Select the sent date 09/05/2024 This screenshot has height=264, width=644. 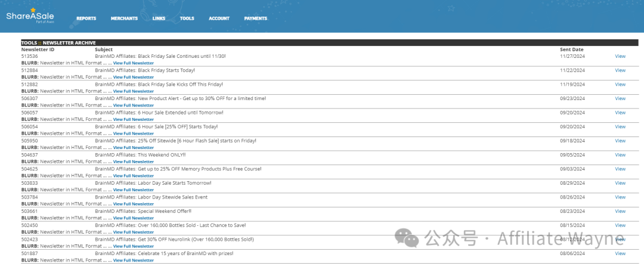click(x=572, y=155)
